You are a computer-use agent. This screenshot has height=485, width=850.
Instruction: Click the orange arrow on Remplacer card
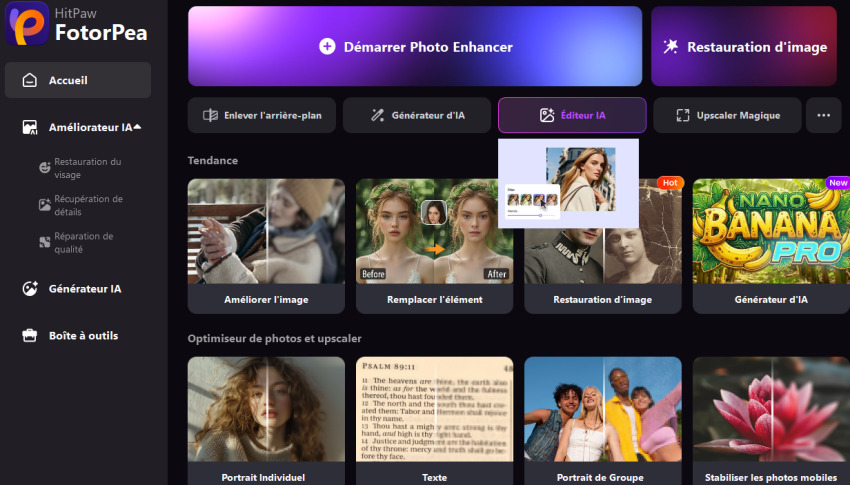click(x=434, y=249)
